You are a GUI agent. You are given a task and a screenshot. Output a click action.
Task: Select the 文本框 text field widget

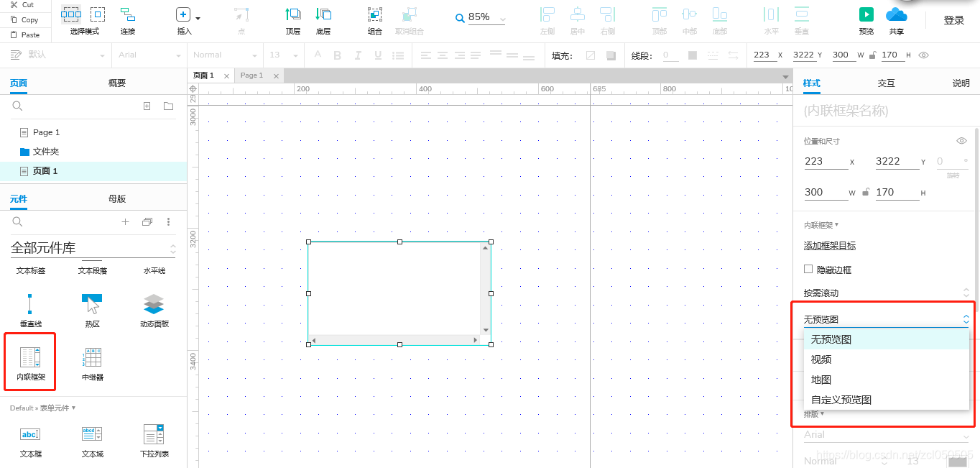30,441
